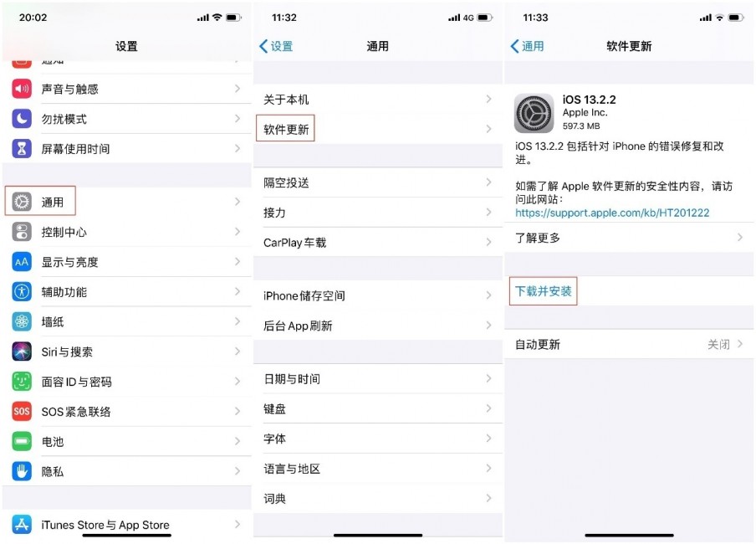Open Handoff (接力) settings
756x544 pixels.
pos(377,213)
